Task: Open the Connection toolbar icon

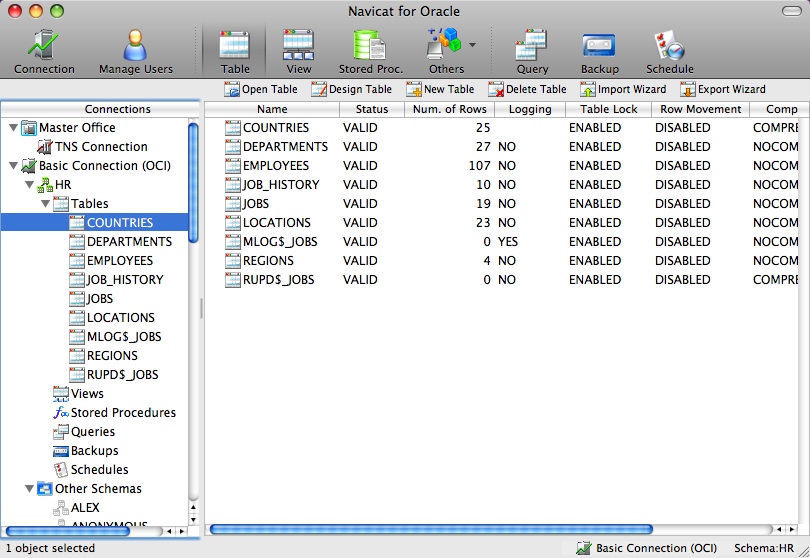Action: click(x=44, y=52)
